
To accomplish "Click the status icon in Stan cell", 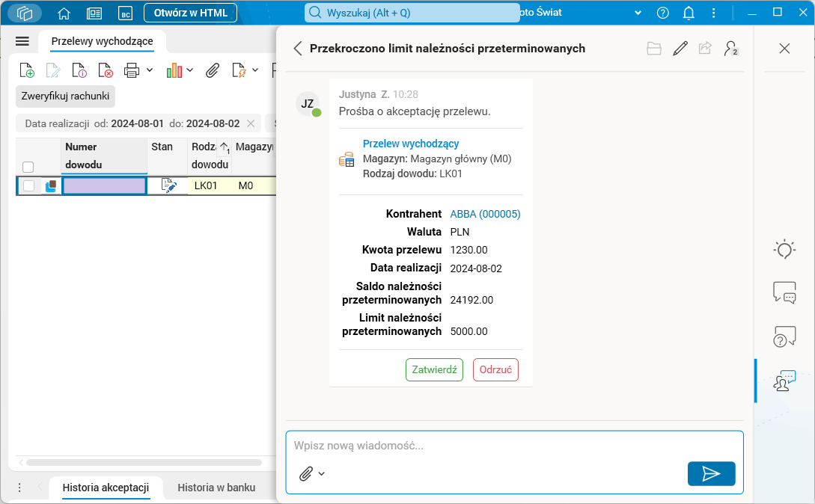I will pos(168,185).
